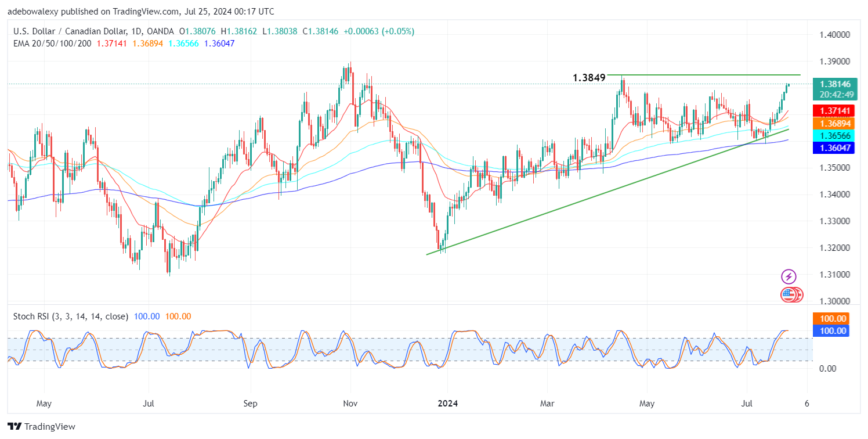Click the countdown timer 20:42:49
Image resolution: width=868 pixels, height=439 pixels.
(x=835, y=95)
